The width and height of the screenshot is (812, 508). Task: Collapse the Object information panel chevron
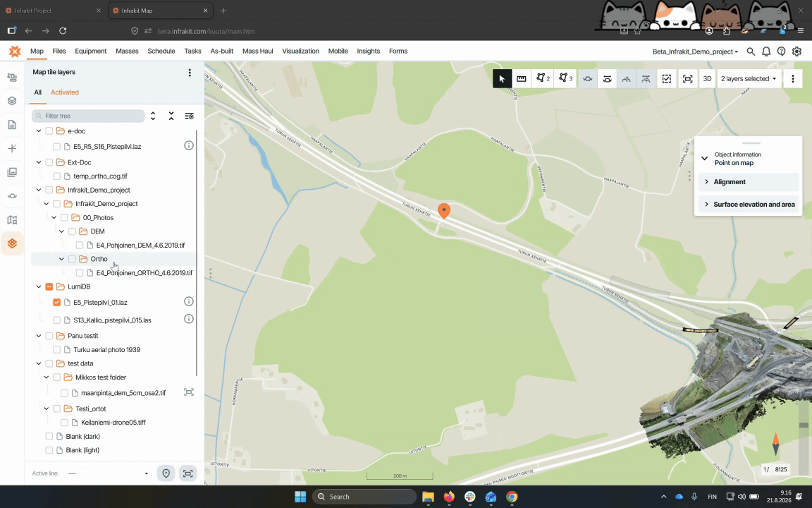[704, 159]
